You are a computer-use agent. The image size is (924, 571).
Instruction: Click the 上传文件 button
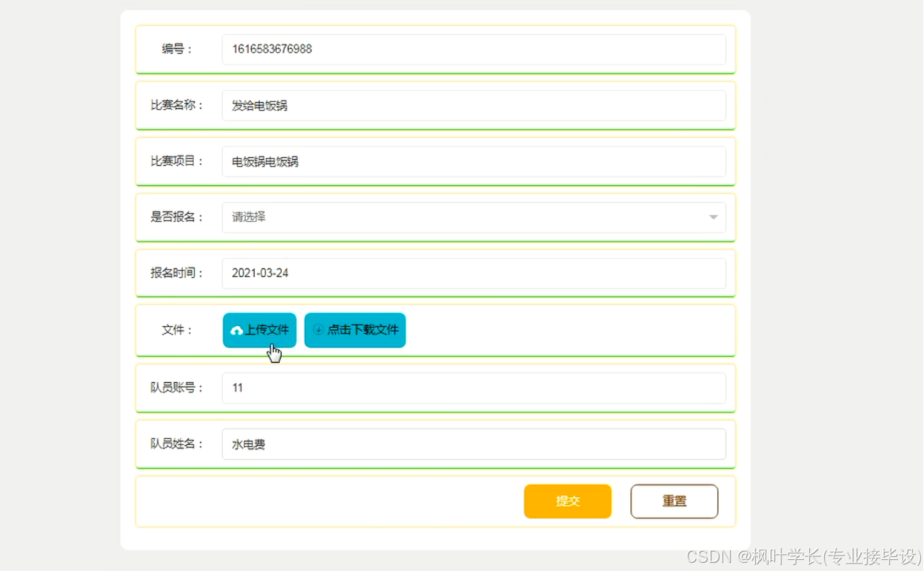(x=260, y=330)
